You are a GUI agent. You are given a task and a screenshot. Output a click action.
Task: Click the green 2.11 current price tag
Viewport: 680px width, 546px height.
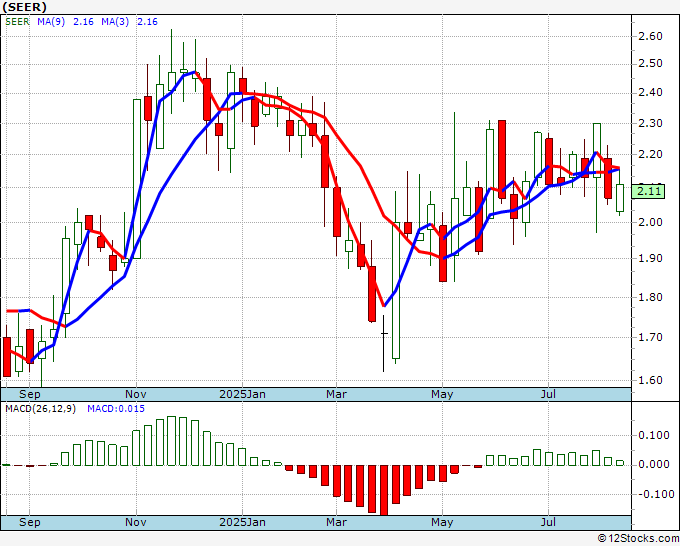click(648, 191)
